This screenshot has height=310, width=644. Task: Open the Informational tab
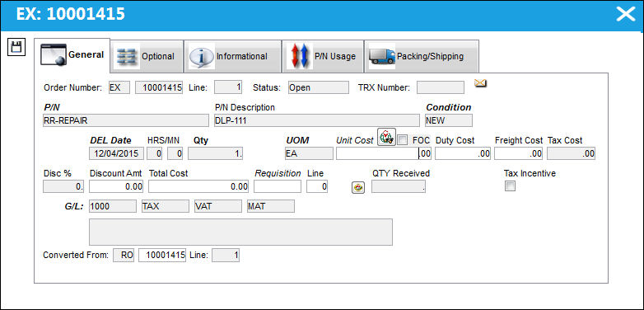pos(232,56)
